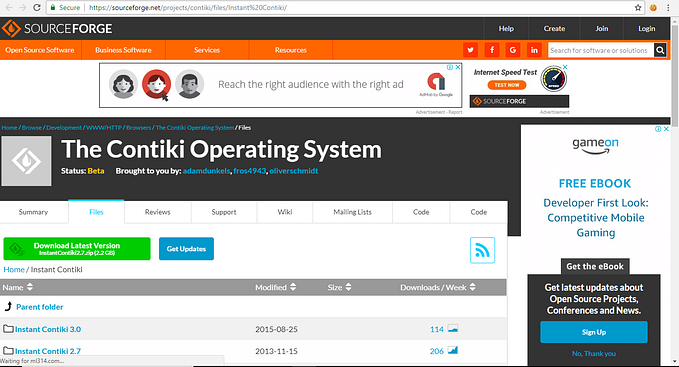679x367 pixels.
Task: Open the Resources menu
Action: (291, 50)
